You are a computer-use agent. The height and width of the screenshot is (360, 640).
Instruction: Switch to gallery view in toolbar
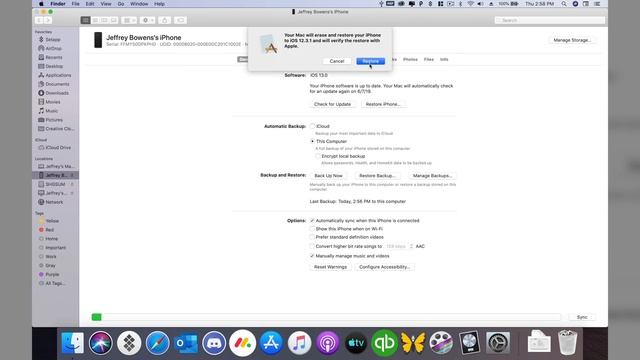click(x=114, y=20)
